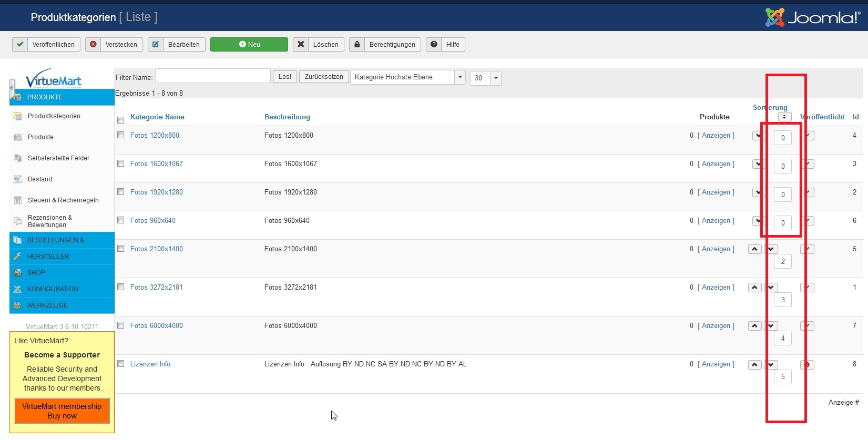Toggle the select-all checkbox in table header
Viewport: 868px width, 440px height.
[121, 120]
